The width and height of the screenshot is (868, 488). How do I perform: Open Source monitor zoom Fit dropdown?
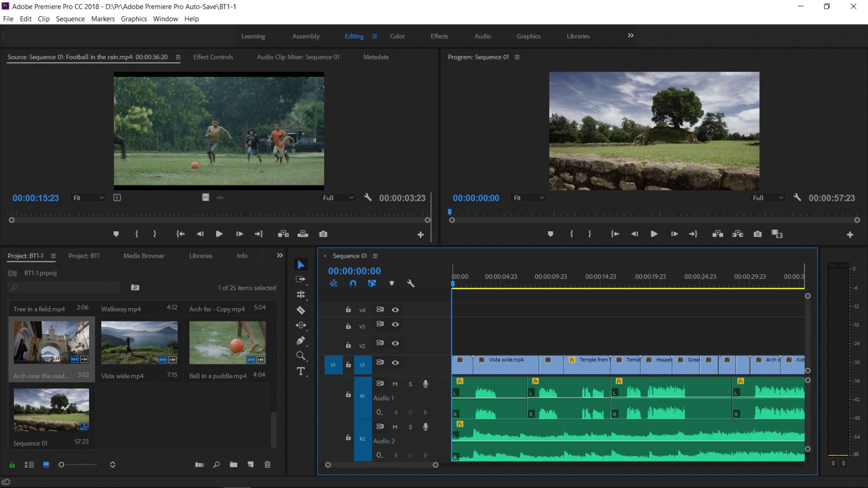[x=88, y=198]
